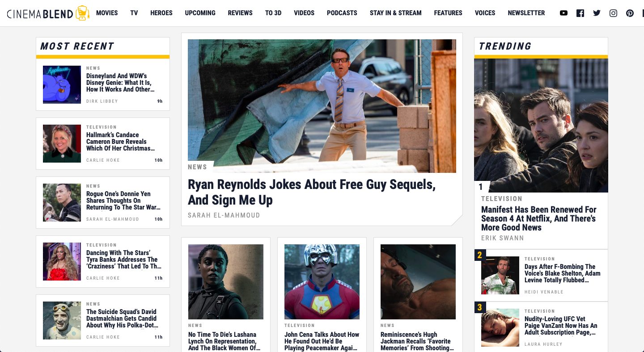Open the CinemaBlend YouTube channel icon
The width and height of the screenshot is (644, 352).
click(x=563, y=13)
